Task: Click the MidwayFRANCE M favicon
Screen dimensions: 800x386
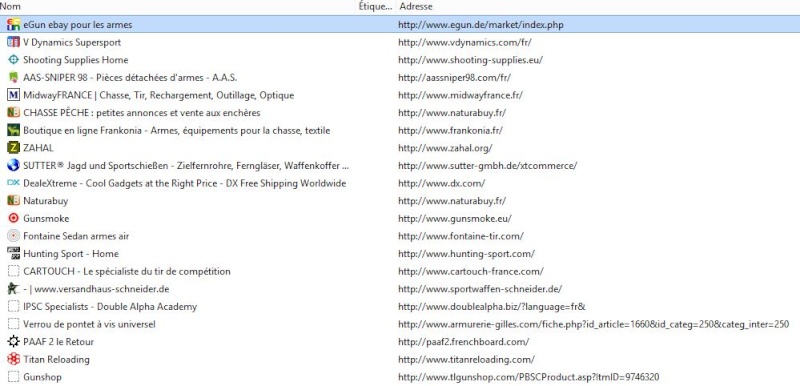Action: tap(14, 95)
